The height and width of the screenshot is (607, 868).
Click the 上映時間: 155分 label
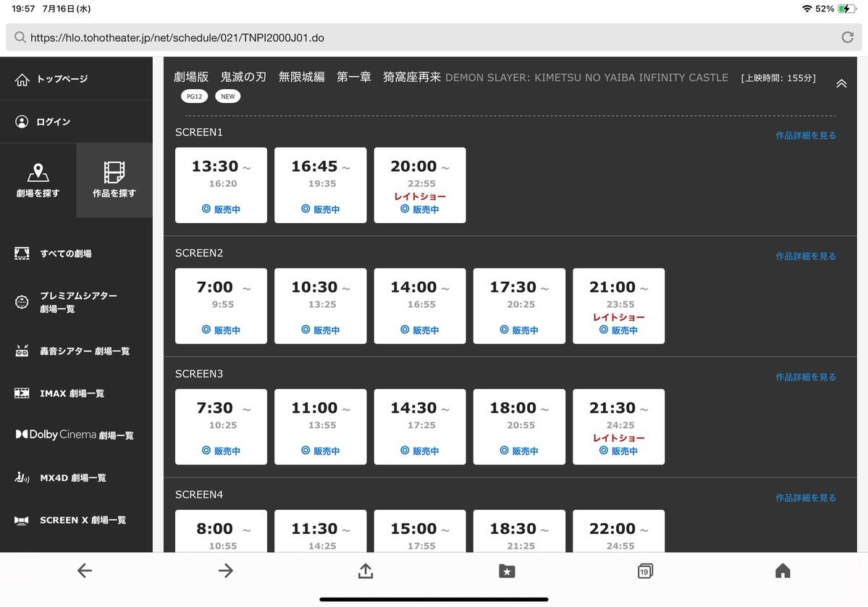[778, 78]
